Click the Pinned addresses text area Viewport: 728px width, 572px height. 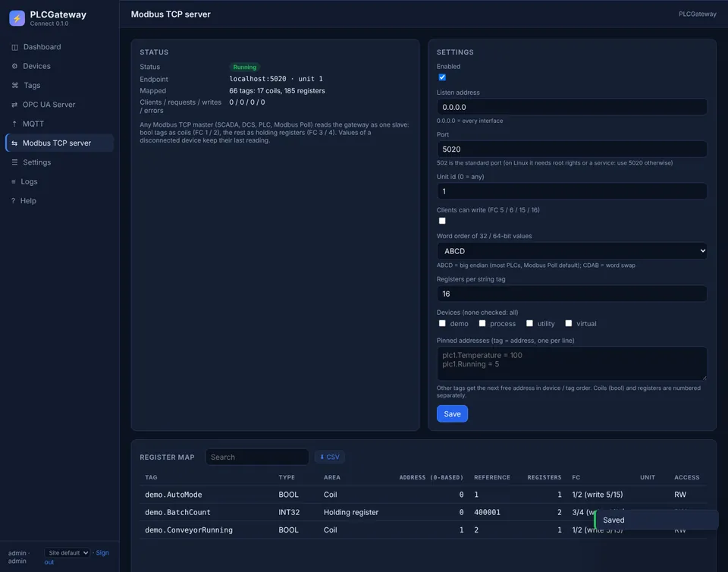572,363
